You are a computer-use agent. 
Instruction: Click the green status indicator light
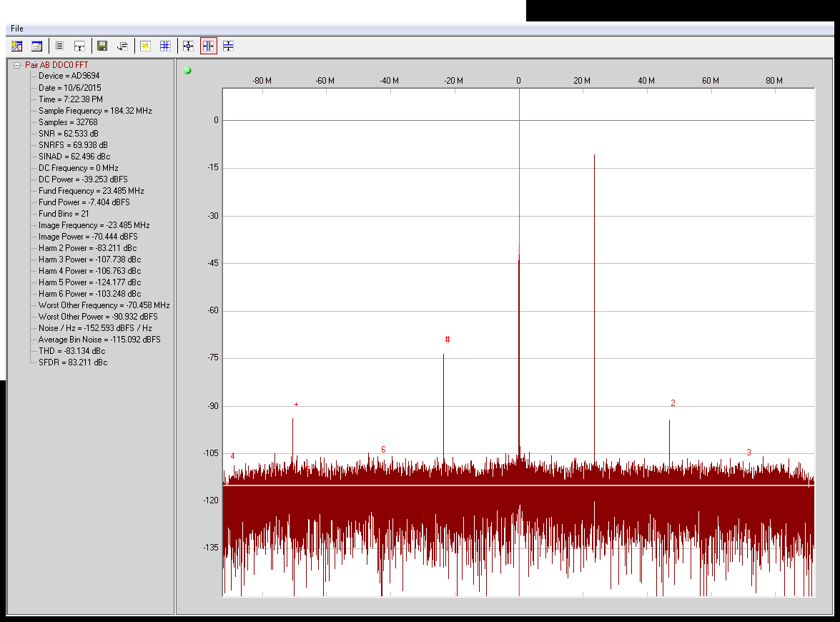[187, 70]
